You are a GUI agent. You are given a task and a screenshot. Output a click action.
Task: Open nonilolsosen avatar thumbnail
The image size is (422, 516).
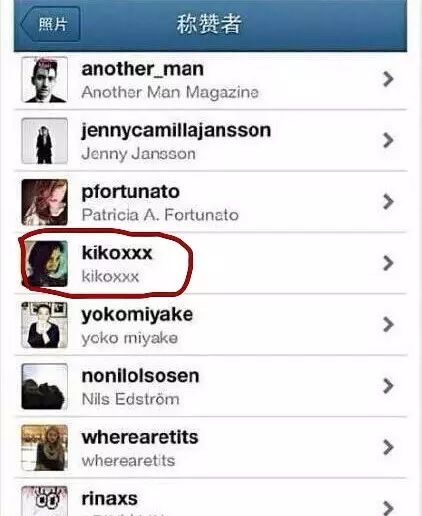tap(45, 386)
